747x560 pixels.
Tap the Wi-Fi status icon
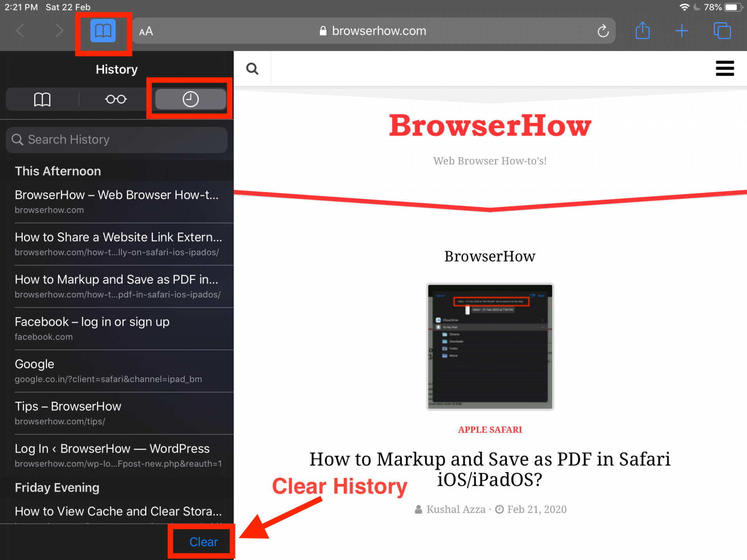684,7
